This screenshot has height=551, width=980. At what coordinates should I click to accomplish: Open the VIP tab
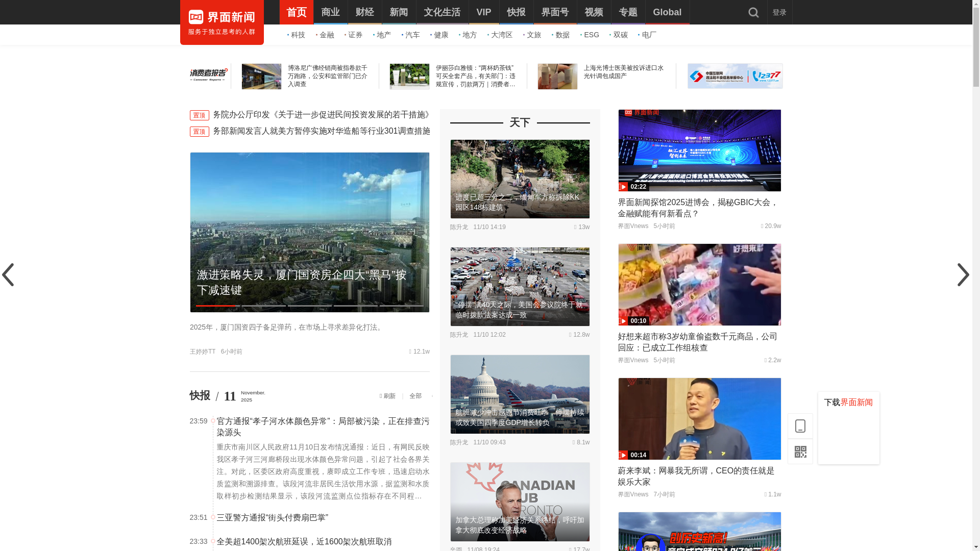click(484, 12)
